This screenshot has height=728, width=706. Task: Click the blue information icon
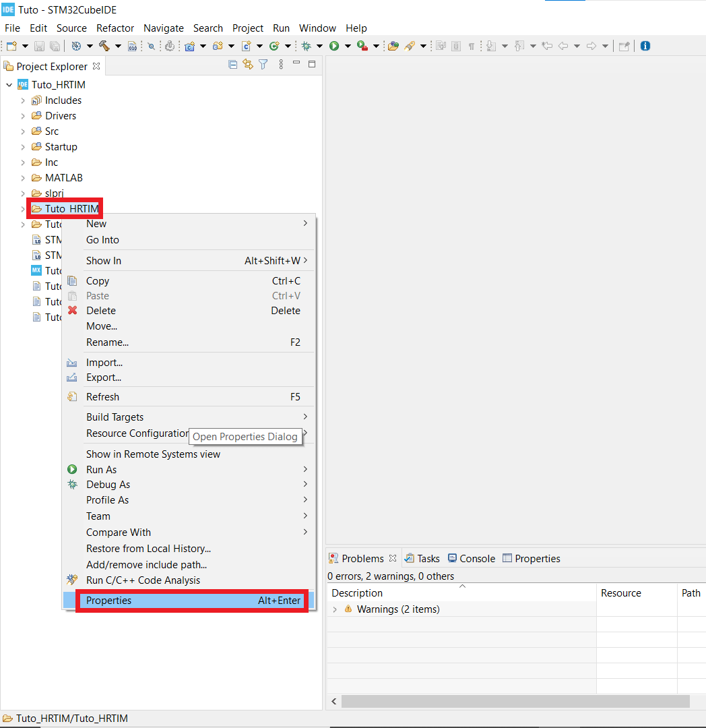[645, 46]
